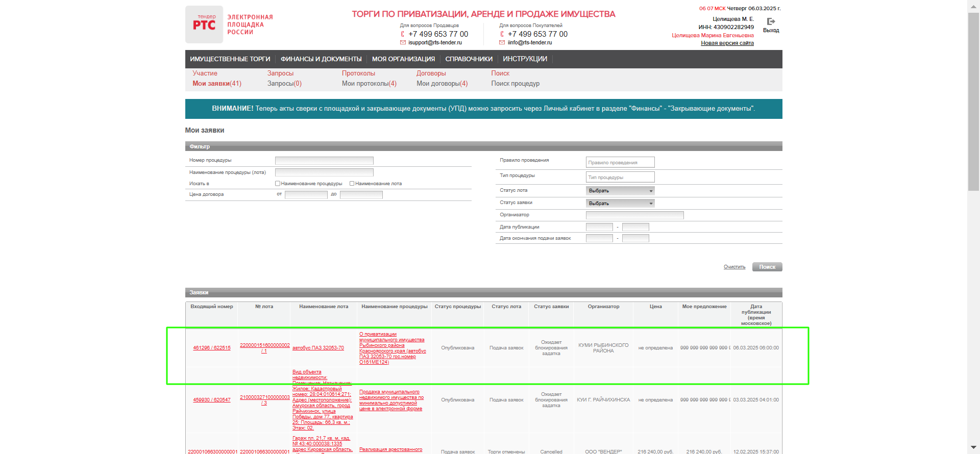The height and width of the screenshot is (454, 980).
Task: Open the Тип процедуры combo box
Action: click(620, 177)
